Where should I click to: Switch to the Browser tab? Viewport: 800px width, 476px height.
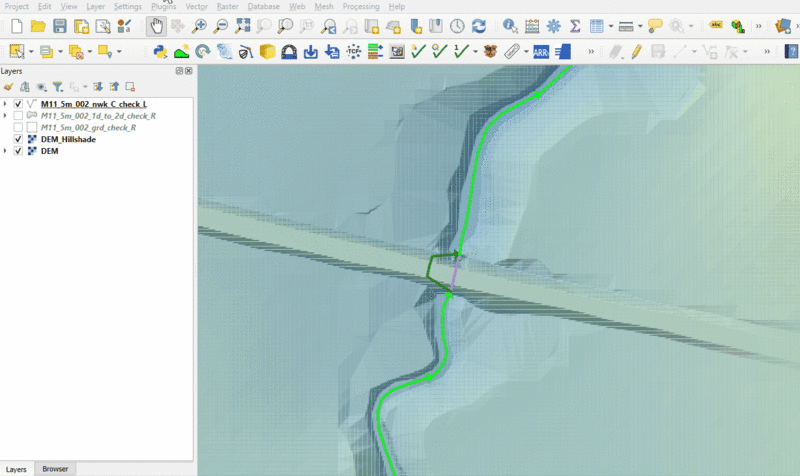(55, 468)
